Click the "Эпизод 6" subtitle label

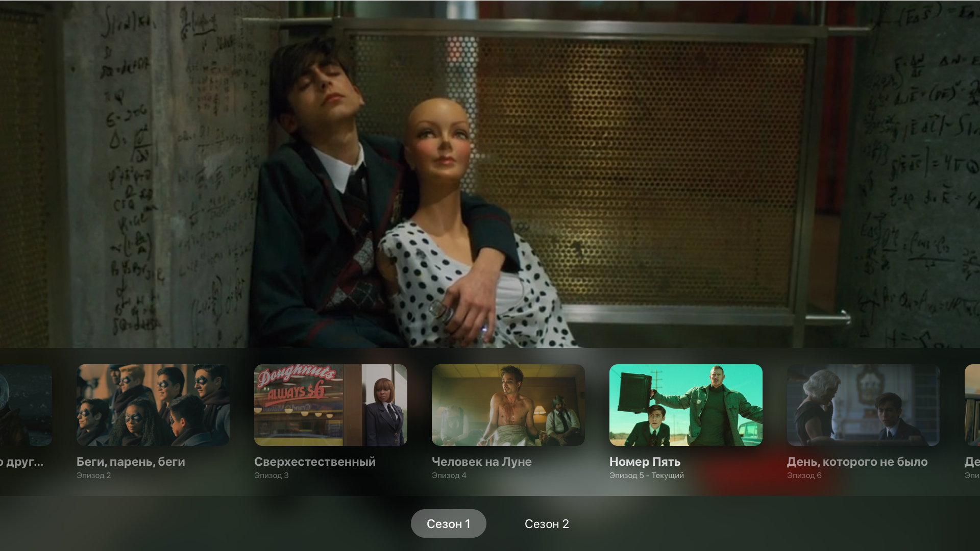pyautogui.click(x=804, y=475)
